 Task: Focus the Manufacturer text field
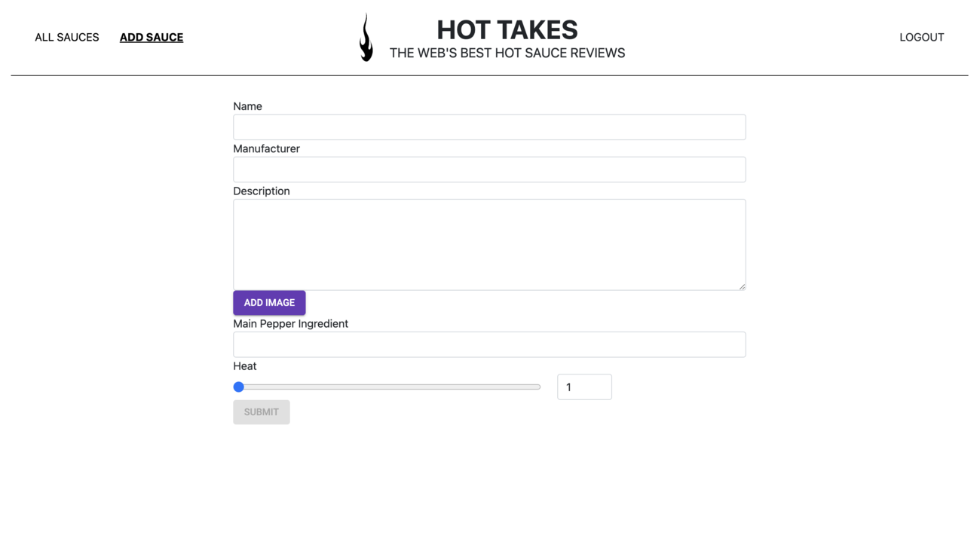click(489, 170)
